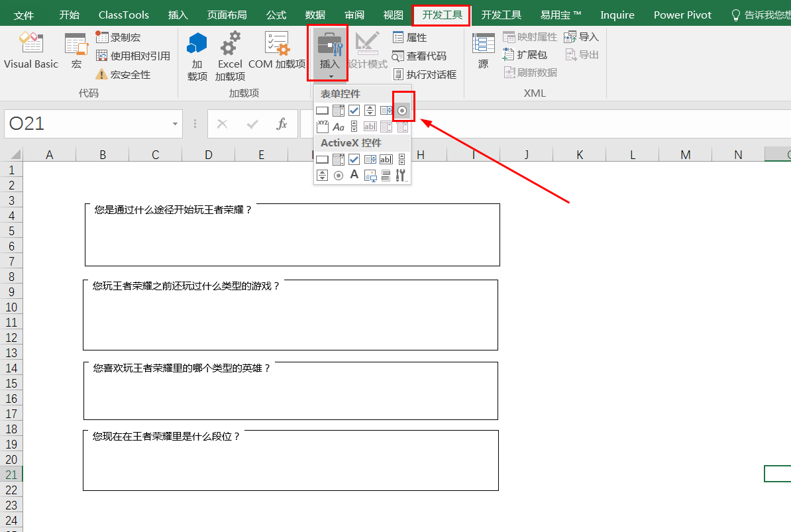Select the ActiveX Option Button control
This screenshot has width=791, height=532.
(x=338, y=175)
